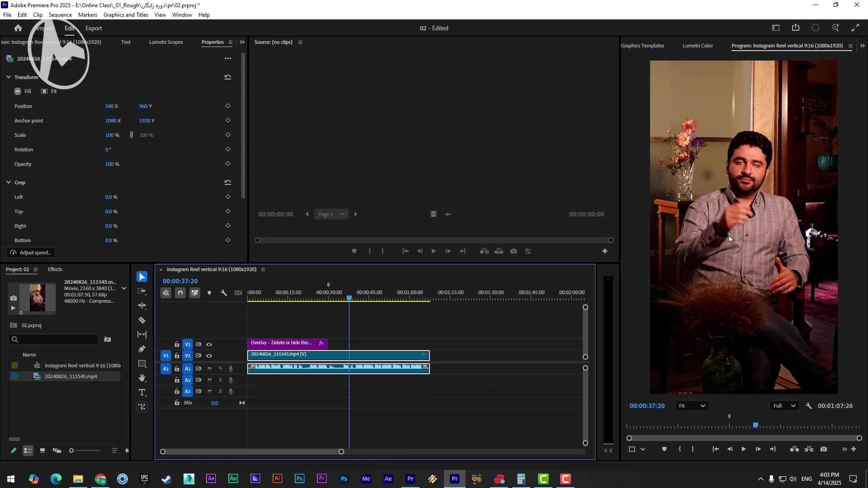Select the Razor tool in toolbar

(142, 320)
